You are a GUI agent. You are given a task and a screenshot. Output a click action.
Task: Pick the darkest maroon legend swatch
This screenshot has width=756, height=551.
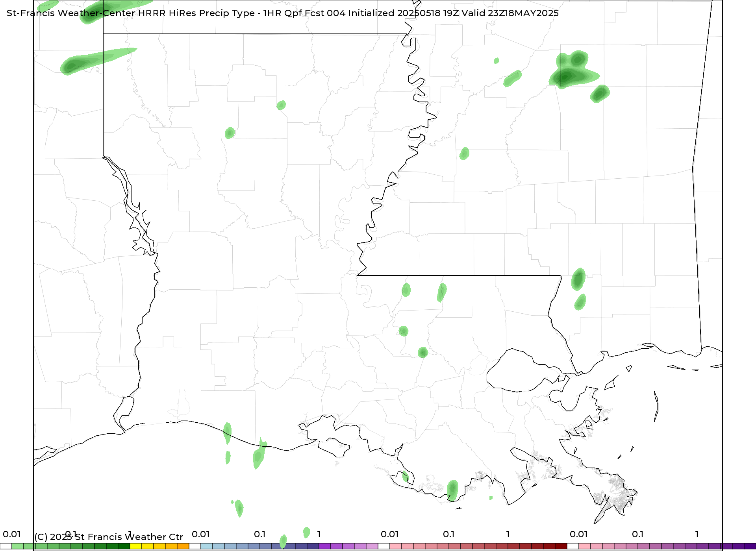tap(561, 546)
